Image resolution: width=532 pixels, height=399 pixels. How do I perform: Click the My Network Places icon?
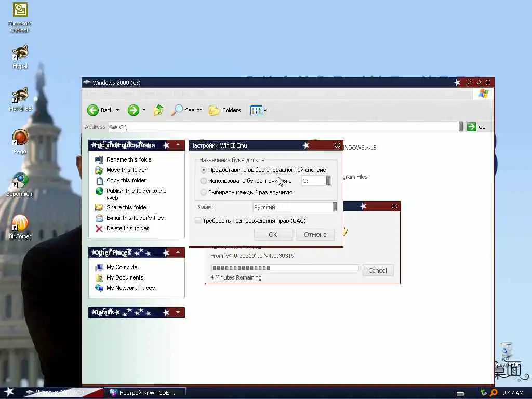99,288
